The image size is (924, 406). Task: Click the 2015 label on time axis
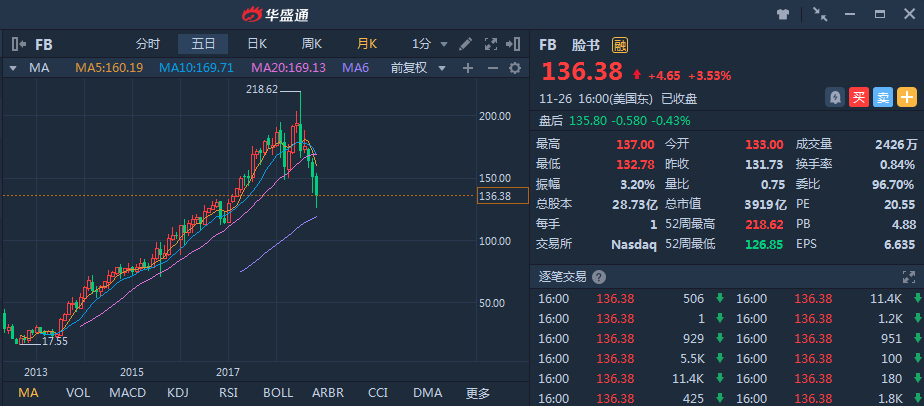point(132,372)
